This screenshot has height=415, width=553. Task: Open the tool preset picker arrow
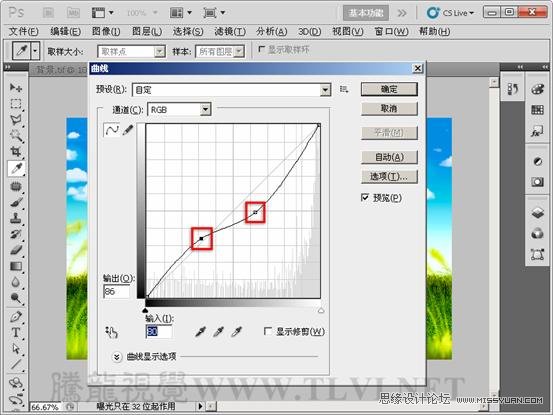point(35,51)
